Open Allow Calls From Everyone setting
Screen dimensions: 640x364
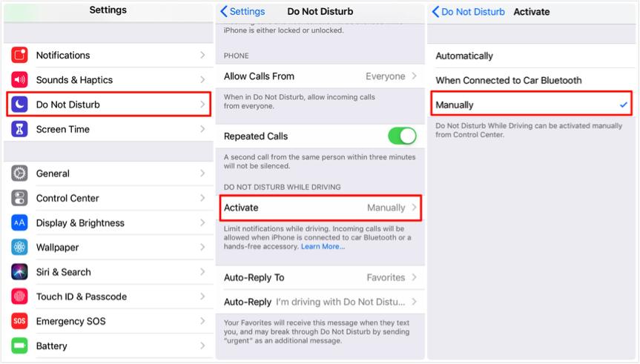(320, 76)
